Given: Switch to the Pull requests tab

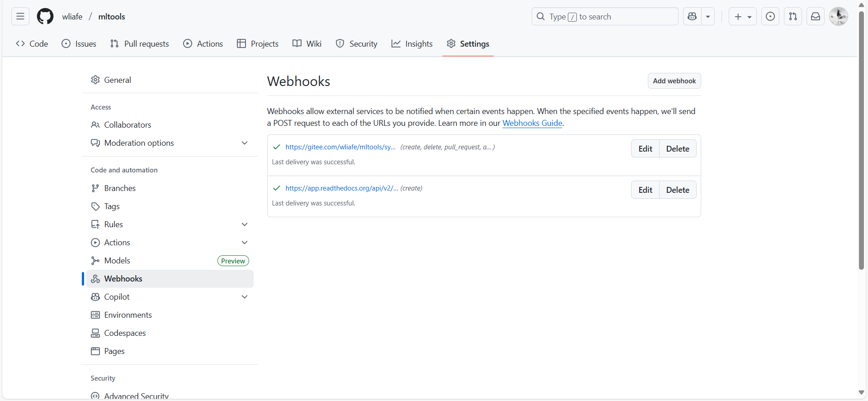Looking at the screenshot, I should (x=140, y=44).
